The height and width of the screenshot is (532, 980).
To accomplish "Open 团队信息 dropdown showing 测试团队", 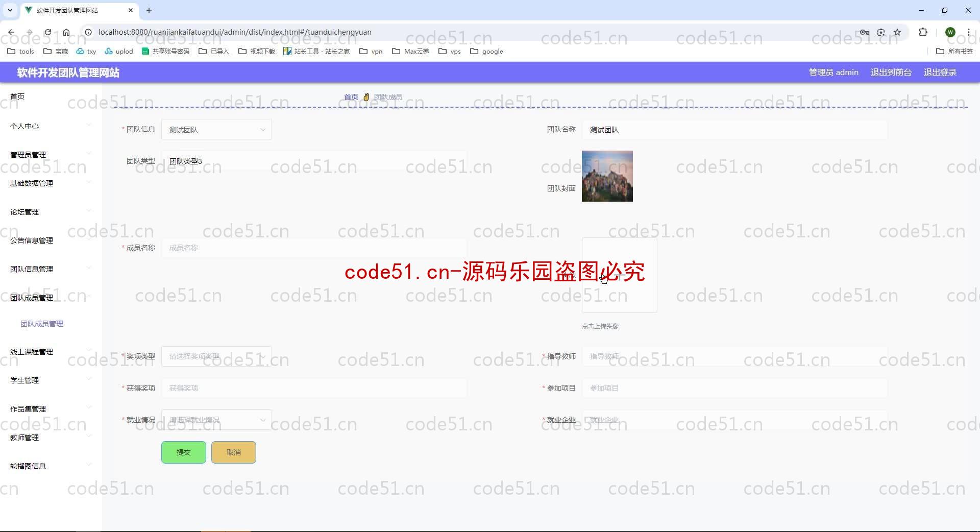I will (216, 130).
